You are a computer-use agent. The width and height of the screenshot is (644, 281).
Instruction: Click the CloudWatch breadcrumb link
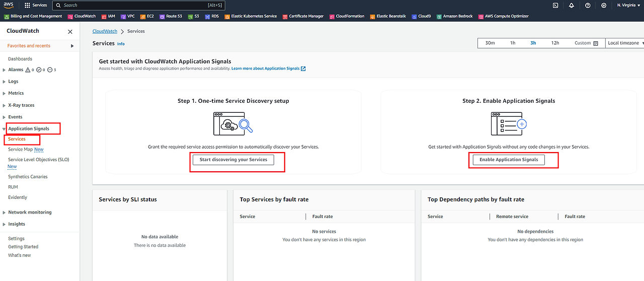pyautogui.click(x=105, y=31)
